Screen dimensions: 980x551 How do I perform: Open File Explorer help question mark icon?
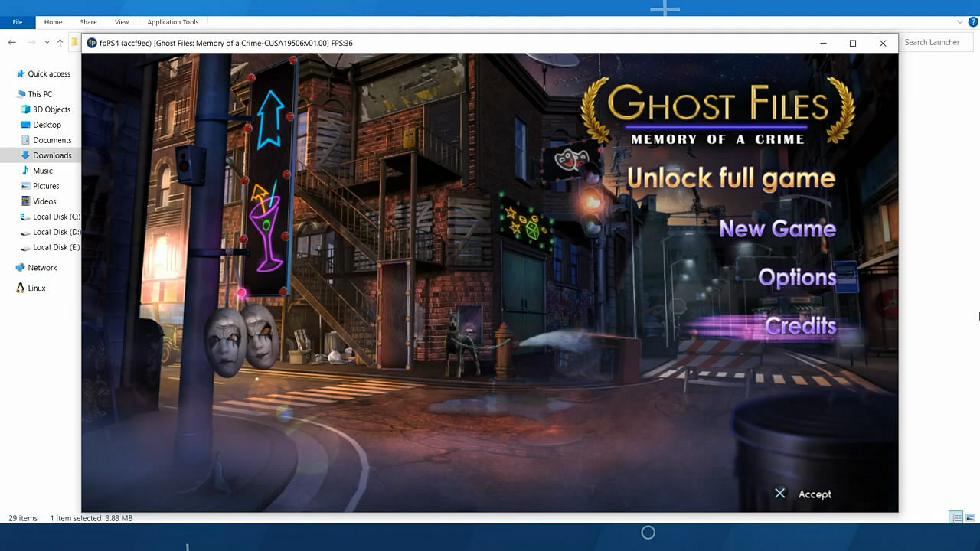pyautogui.click(x=972, y=22)
